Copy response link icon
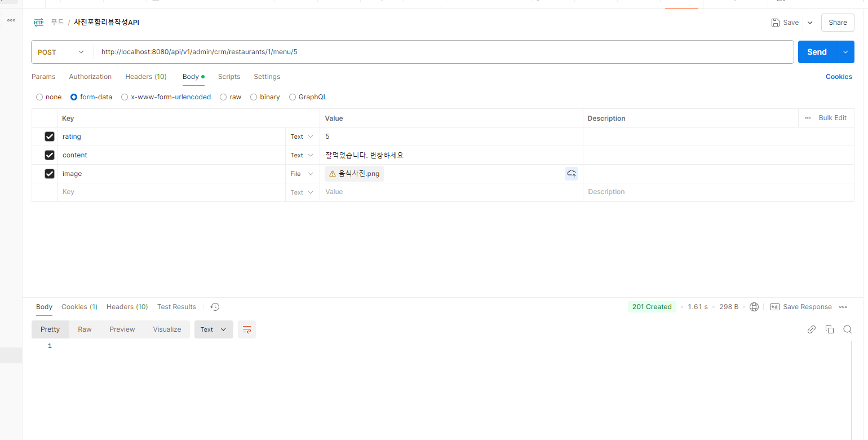 point(812,329)
